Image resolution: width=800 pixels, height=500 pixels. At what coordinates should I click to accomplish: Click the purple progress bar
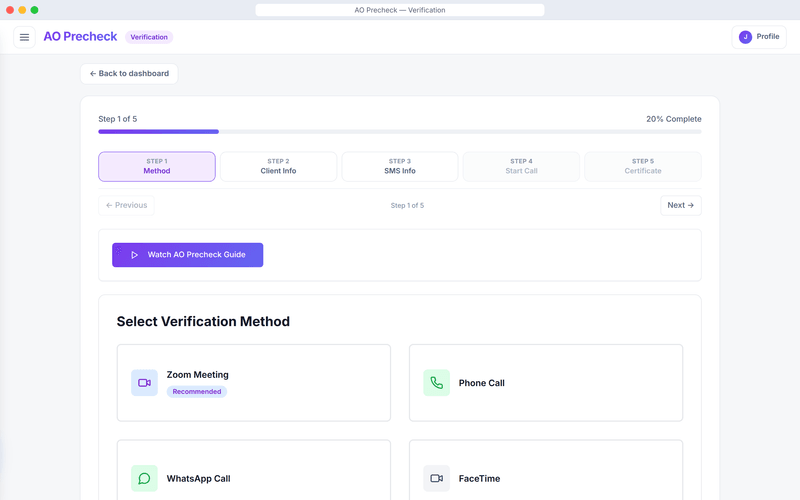point(159,132)
